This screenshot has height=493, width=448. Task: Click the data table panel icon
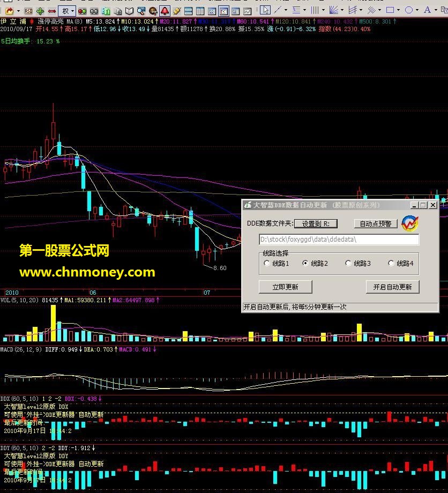pyautogui.click(x=235, y=11)
